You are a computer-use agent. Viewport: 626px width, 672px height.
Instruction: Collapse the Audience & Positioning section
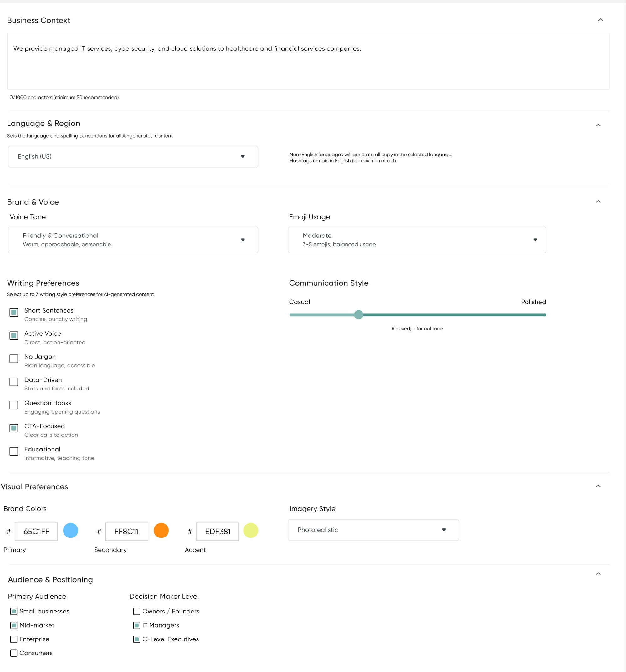[x=598, y=574]
